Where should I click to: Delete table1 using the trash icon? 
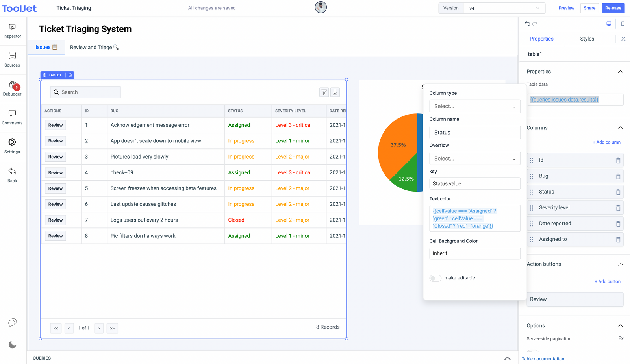[x=70, y=75]
